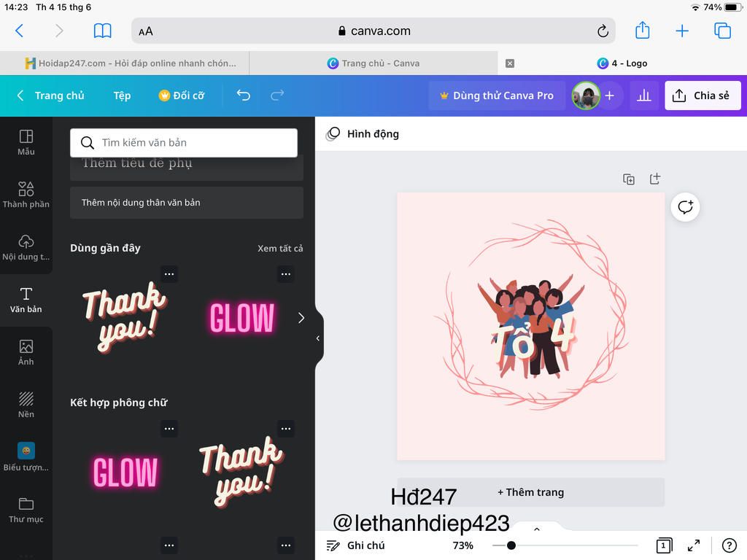The height and width of the screenshot is (560, 747).
Task: Open Thư mục folders panel
Action: click(26, 510)
